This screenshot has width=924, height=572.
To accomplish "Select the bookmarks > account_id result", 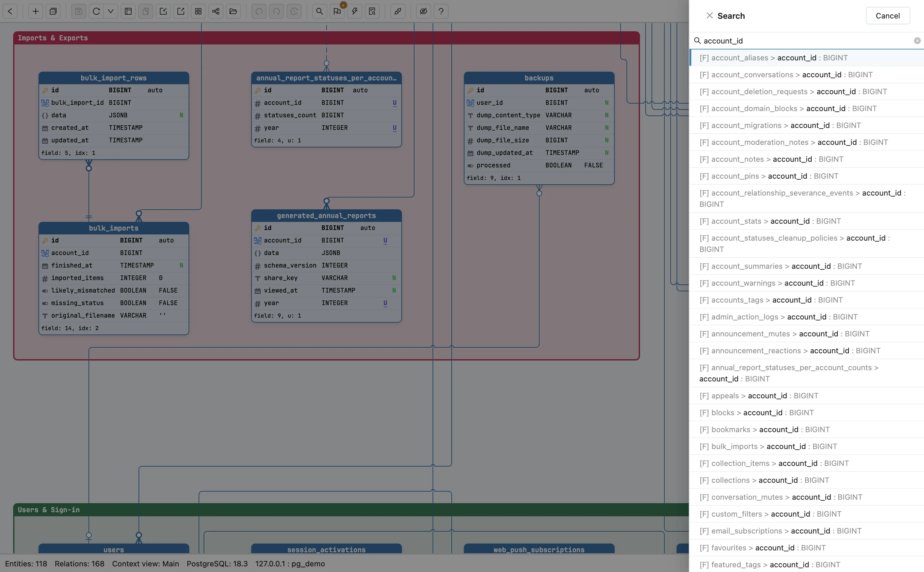I will tap(806, 430).
